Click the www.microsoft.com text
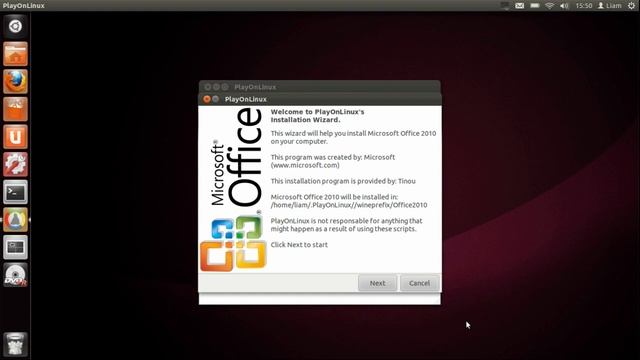Screen dimensions: 640x360 [305, 165]
